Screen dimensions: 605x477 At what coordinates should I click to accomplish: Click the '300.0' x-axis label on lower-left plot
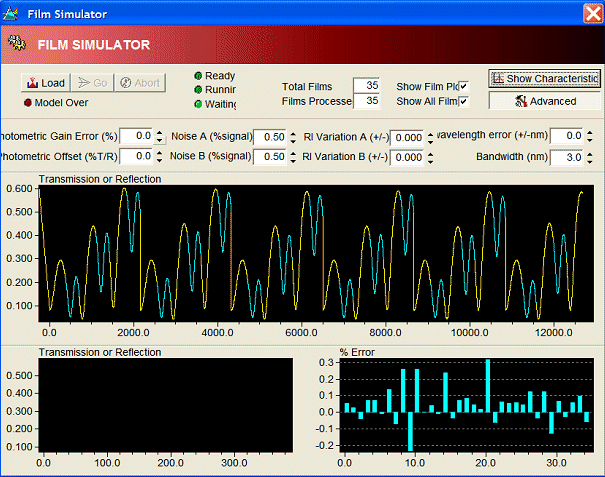234,463
